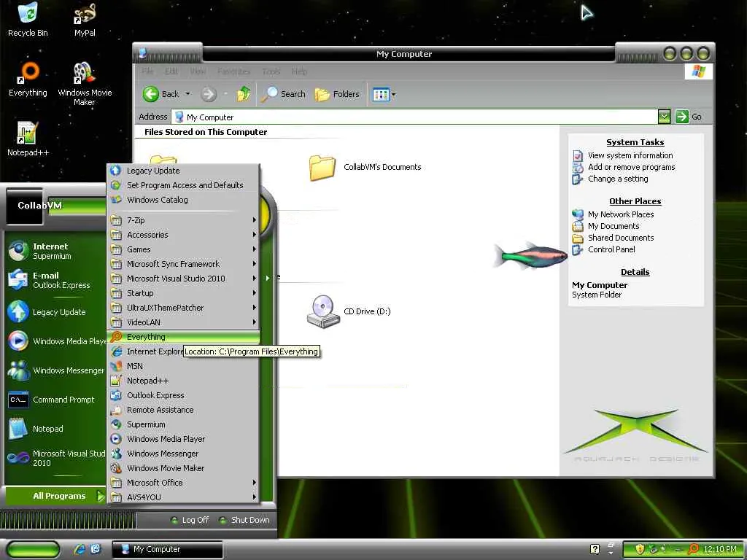
Task: Expand the Games program folder
Action: (183, 249)
